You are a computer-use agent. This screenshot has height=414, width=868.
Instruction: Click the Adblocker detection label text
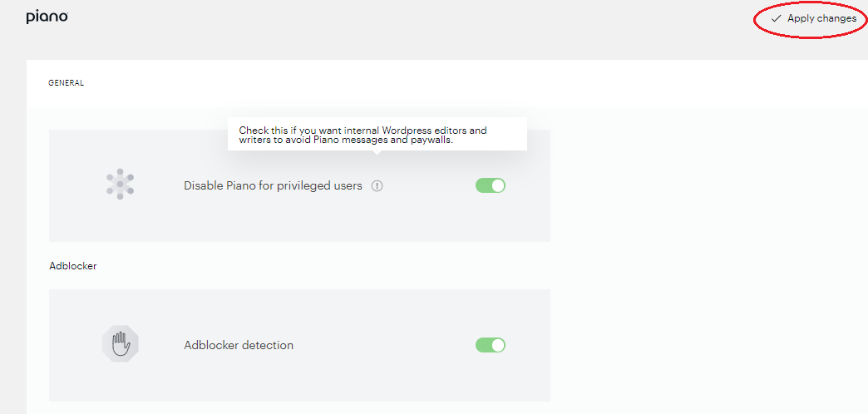(x=239, y=345)
